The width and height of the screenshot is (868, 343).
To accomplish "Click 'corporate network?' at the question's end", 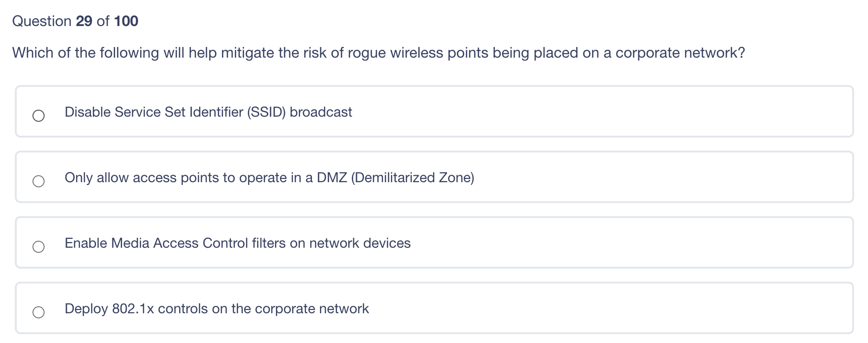I will coord(680,53).
